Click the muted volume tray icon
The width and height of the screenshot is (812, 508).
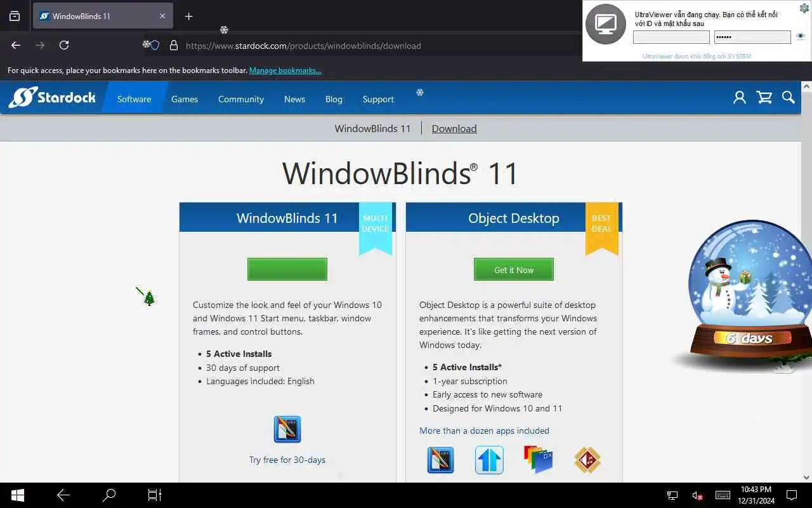point(697,495)
